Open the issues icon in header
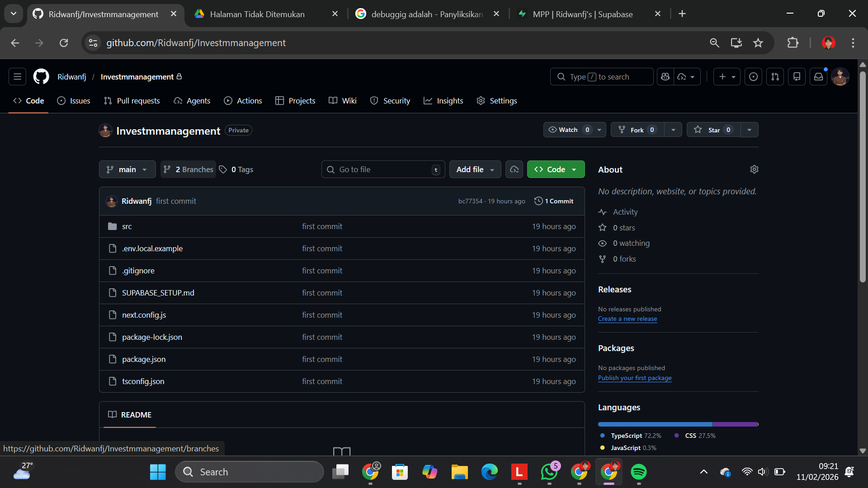 [x=753, y=77]
